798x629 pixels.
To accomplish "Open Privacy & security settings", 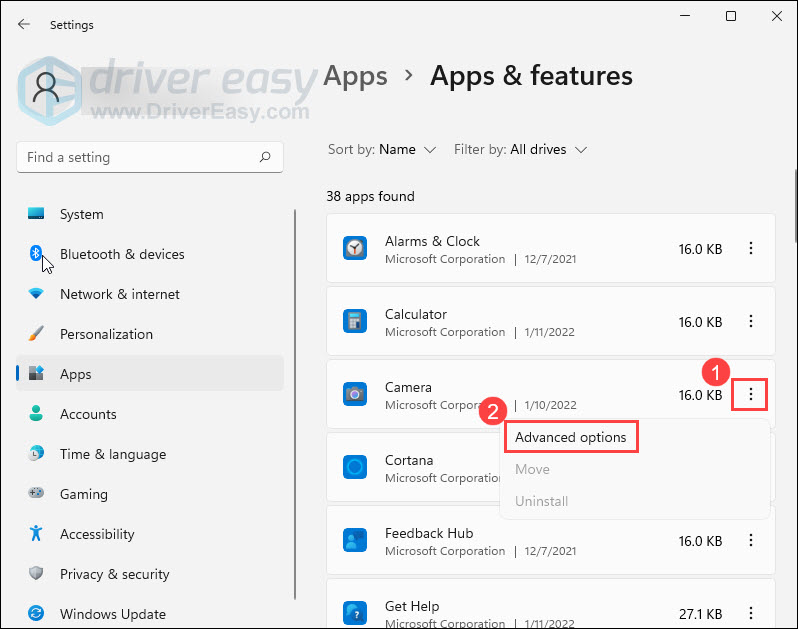I will pyautogui.click(x=114, y=574).
